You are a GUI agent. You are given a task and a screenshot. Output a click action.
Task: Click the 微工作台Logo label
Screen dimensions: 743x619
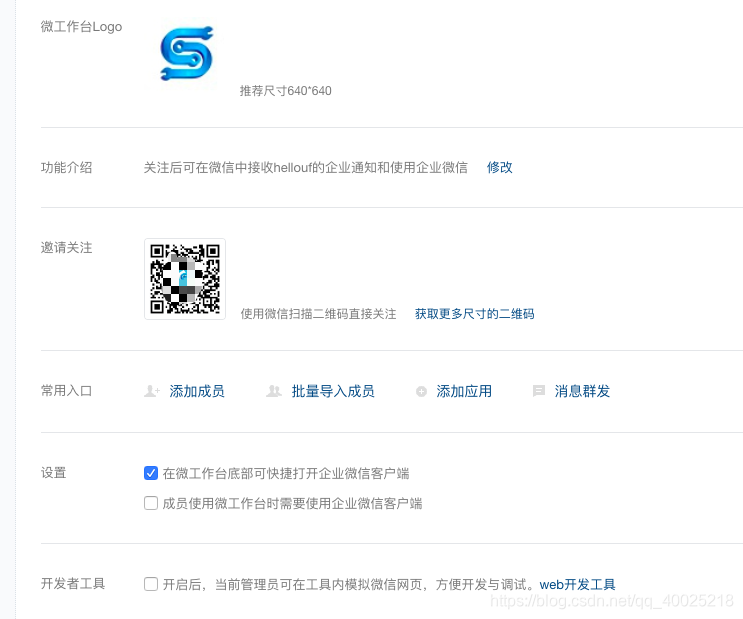pos(81,27)
